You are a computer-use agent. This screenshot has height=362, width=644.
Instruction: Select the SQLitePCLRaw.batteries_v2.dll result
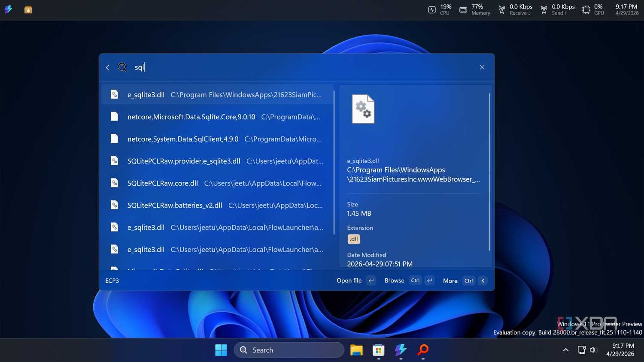click(217, 205)
